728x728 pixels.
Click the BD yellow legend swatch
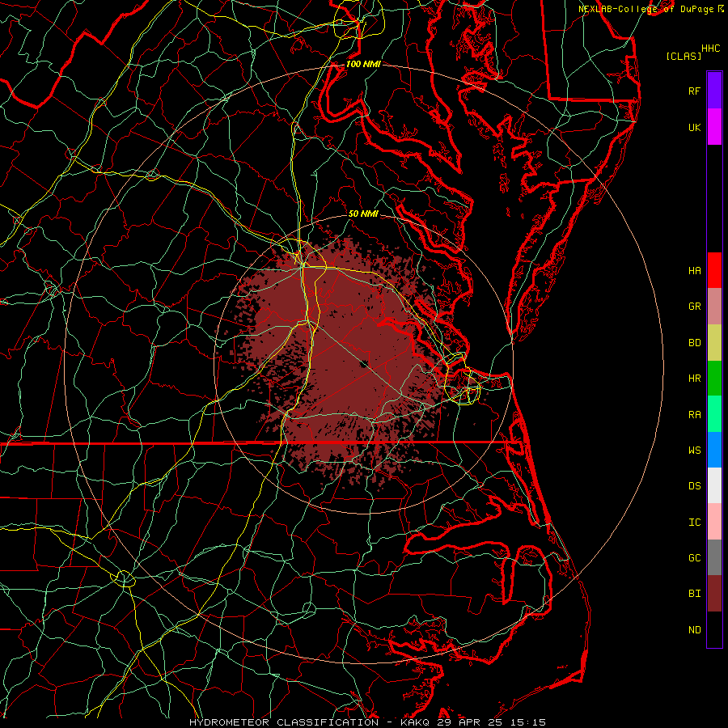(714, 342)
